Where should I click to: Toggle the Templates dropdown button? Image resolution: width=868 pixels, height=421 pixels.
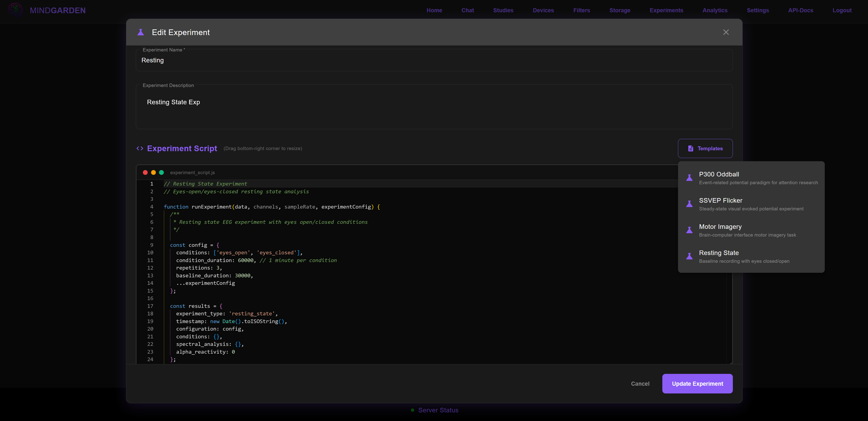point(705,148)
